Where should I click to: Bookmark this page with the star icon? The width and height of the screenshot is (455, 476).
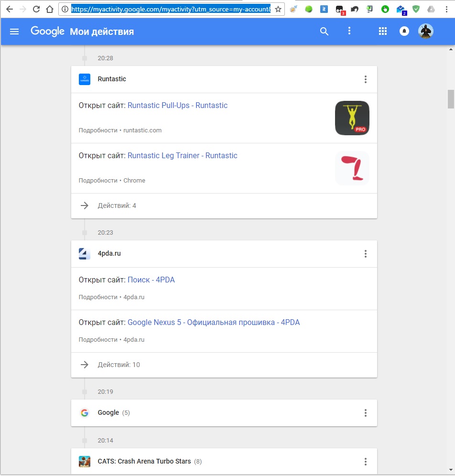[x=278, y=9]
